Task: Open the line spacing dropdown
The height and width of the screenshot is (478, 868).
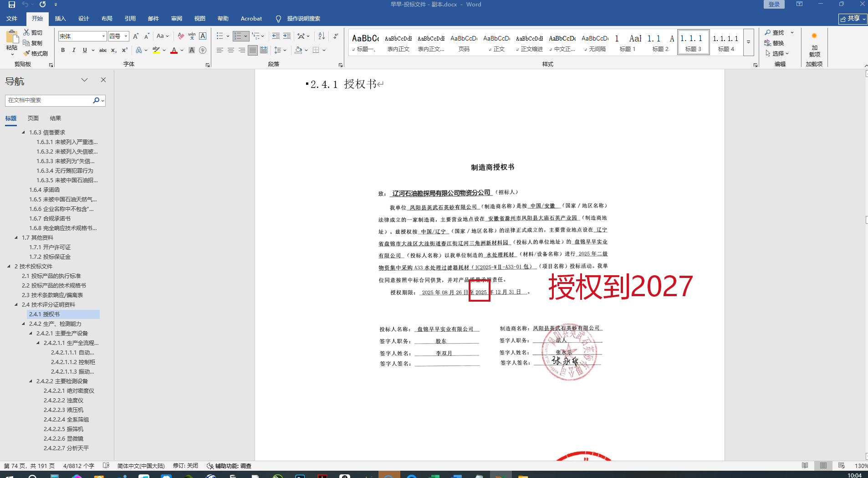Action: point(280,50)
